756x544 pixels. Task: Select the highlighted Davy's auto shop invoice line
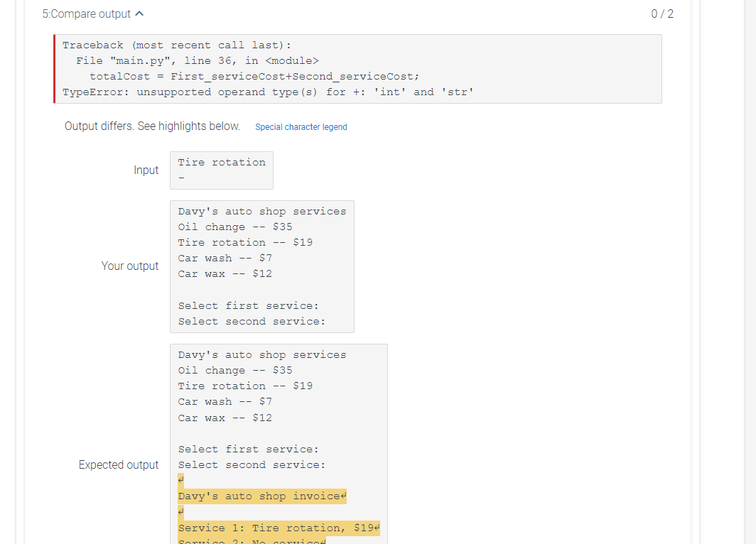coord(260,496)
